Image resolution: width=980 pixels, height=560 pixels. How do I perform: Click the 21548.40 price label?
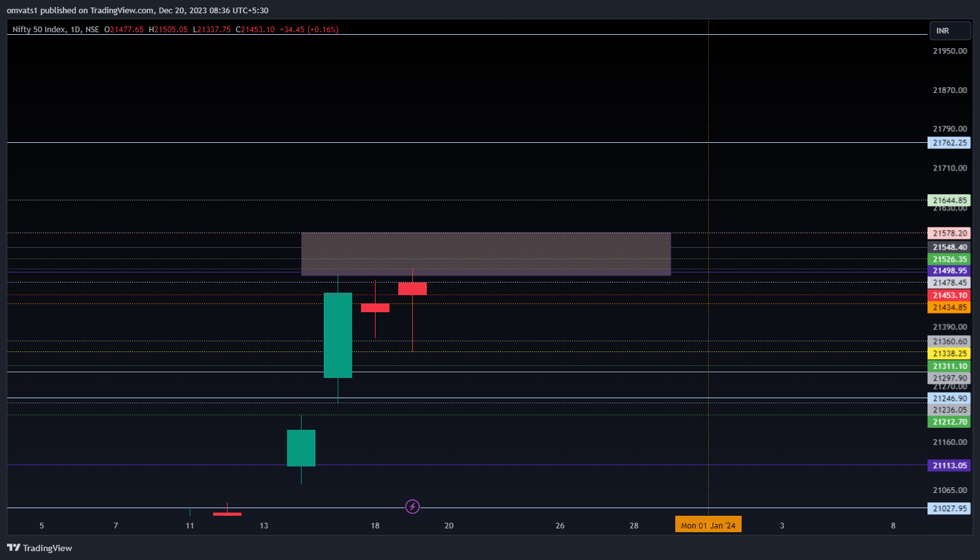tap(949, 247)
